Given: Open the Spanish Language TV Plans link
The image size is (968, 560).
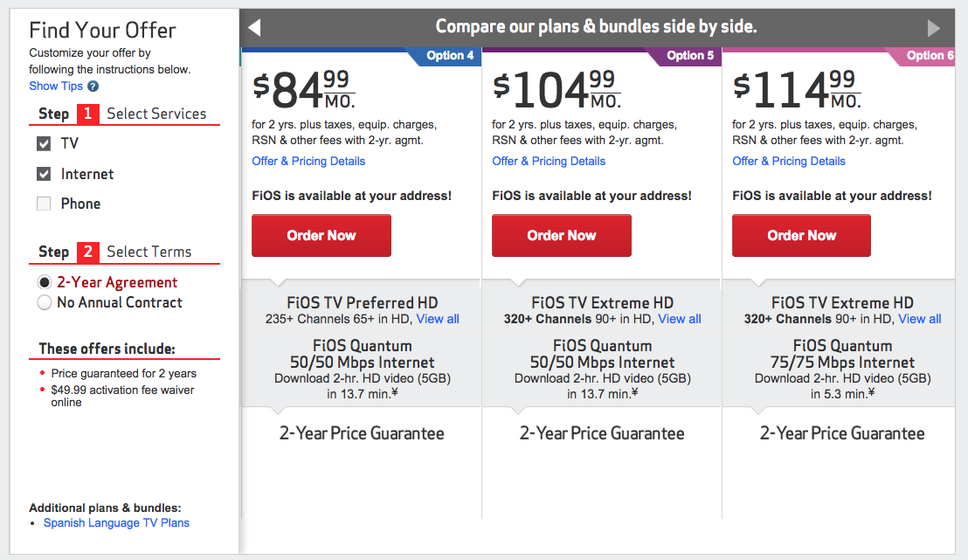Looking at the screenshot, I should 115,522.
